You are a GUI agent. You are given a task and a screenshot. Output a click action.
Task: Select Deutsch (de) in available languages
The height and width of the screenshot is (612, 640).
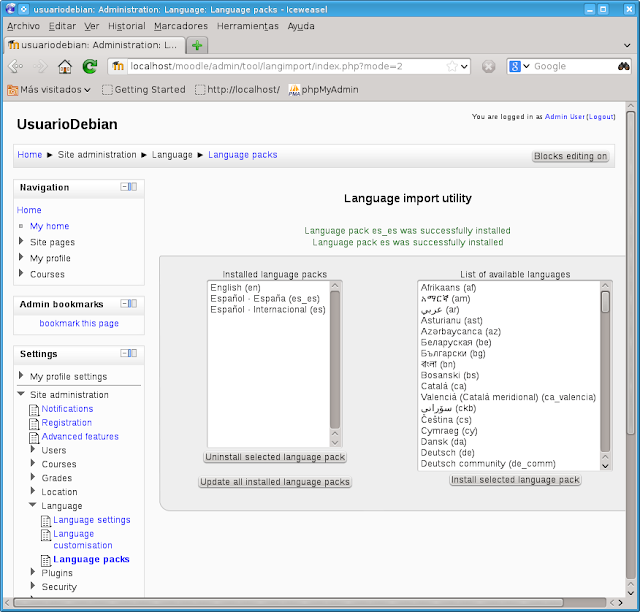click(509, 452)
